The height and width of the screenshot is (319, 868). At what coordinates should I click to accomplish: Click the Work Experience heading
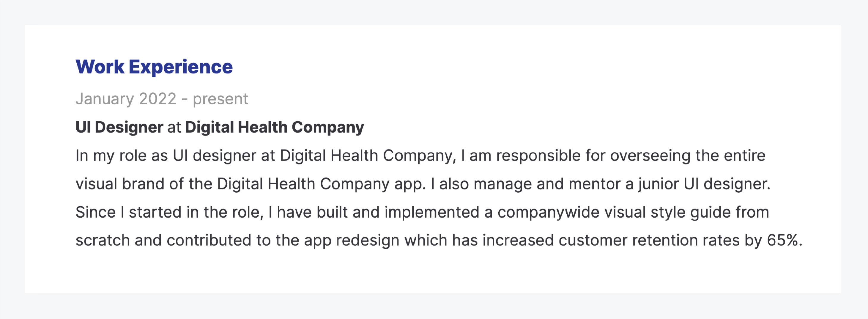point(154,67)
